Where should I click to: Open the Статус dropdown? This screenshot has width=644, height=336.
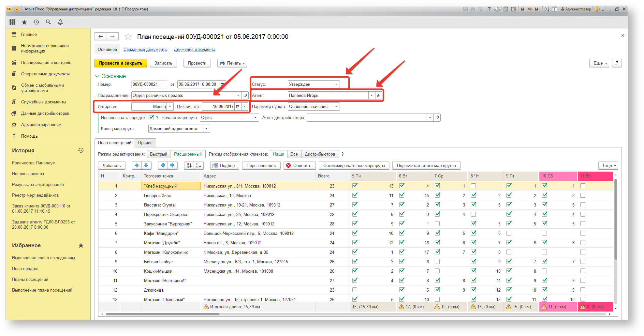[x=336, y=84]
